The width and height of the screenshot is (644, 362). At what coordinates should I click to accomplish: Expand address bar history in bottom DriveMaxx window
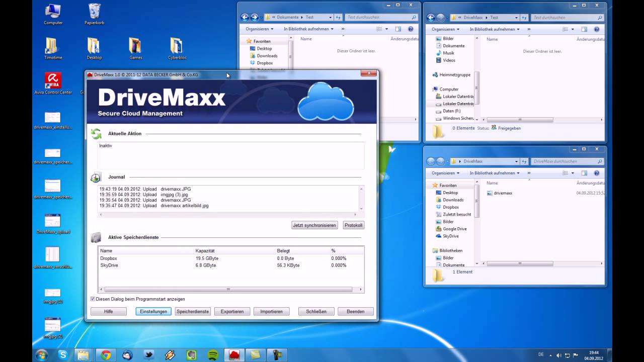click(516, 161)
